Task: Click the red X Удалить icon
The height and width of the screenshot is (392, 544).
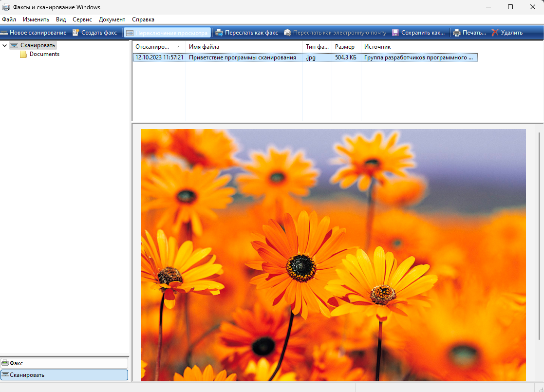Action: pyautogui.click(x=495, y=33)
